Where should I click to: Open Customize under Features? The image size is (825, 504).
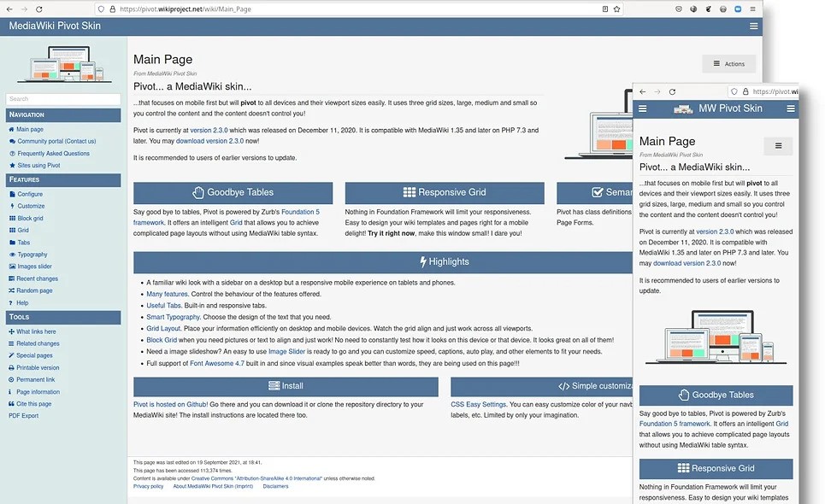click(x=31, y=206)
